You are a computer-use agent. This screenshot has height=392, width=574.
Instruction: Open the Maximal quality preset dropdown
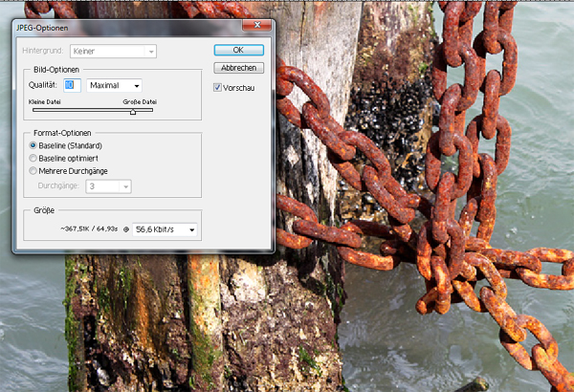point(114,86)
